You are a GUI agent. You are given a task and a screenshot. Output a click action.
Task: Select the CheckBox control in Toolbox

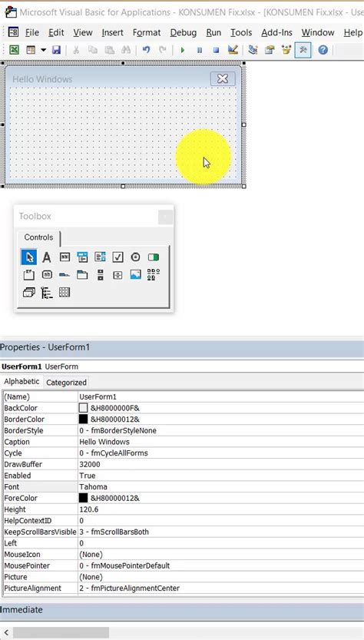tap(117, 257)
